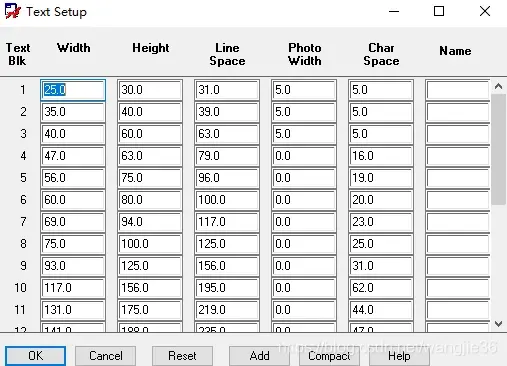Select Photo Width field for block 2

tap(304, 112)
